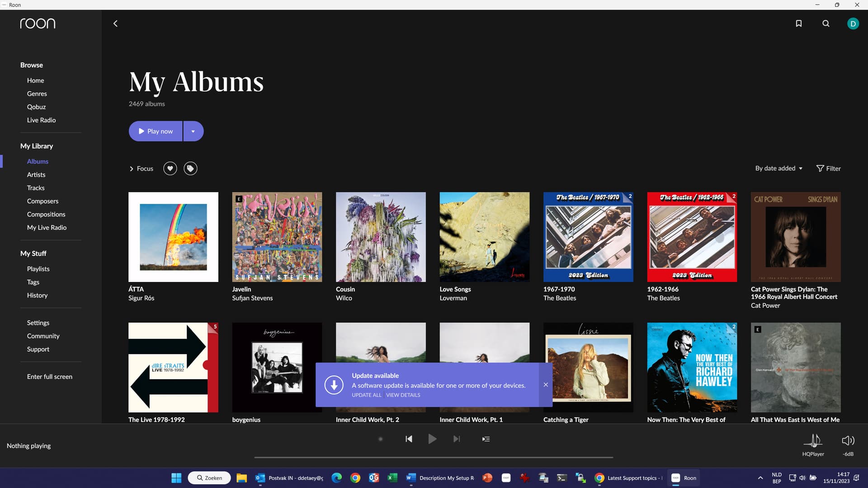868x488 pixels.
Task: Open PowerPoint from the taskbar
Action: (487, 478)
